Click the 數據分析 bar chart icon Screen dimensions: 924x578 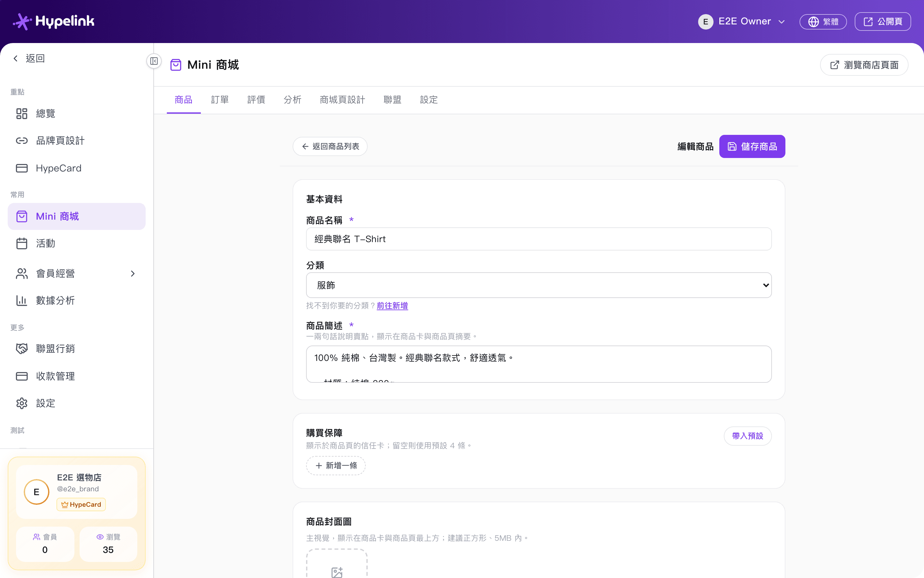coord(22,301)
